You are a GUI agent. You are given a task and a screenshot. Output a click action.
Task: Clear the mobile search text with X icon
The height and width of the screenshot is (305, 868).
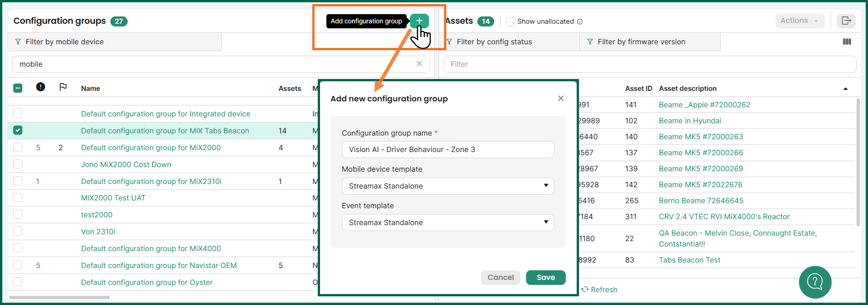click(419, 64)
